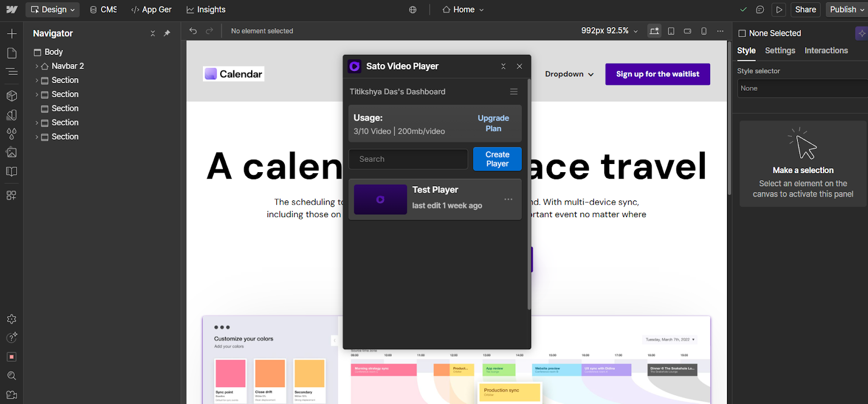Click the redo arrow

click(209, 31)
